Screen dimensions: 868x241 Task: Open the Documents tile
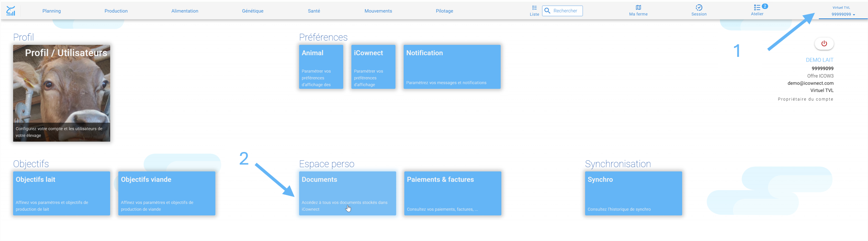pos(348,193)
